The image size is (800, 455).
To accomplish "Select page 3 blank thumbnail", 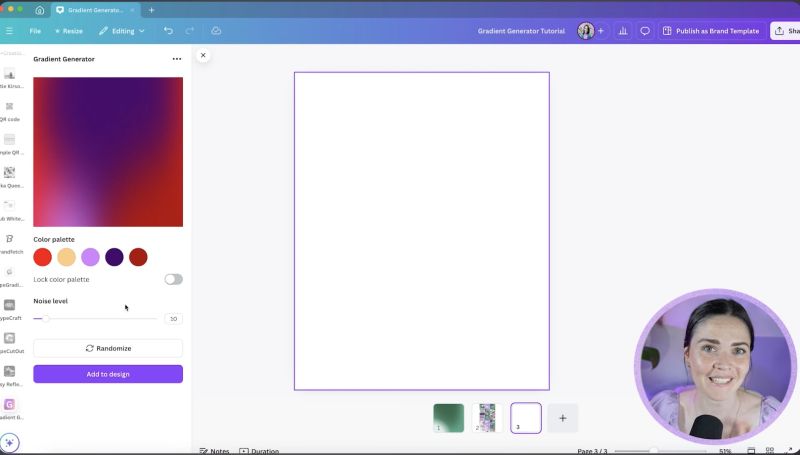I will 526,418.
